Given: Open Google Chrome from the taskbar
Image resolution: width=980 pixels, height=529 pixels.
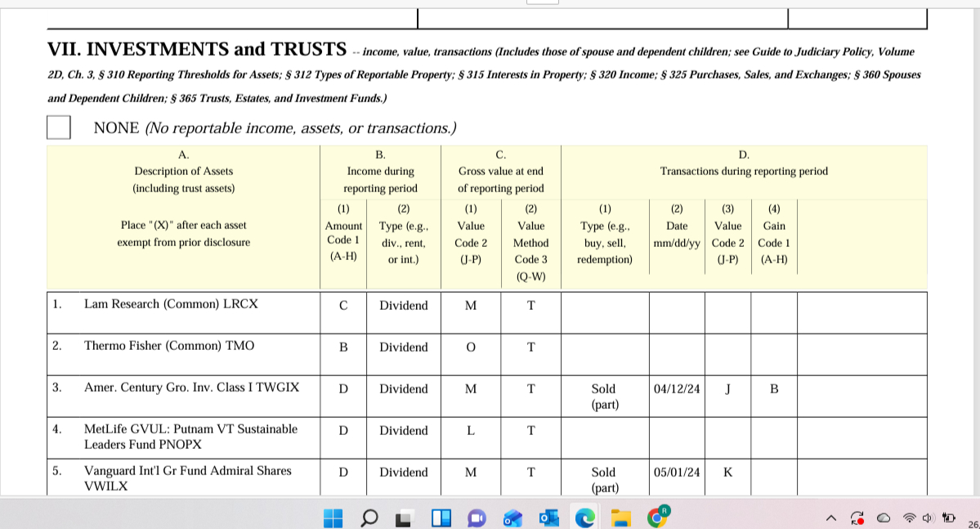Looking at the screenshot, I should [658, 517].
